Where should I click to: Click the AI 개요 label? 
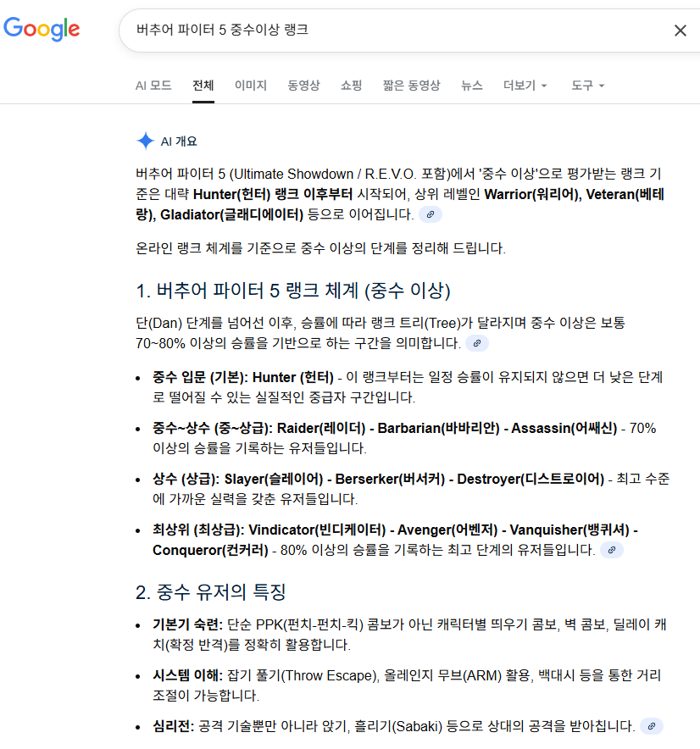point(176,138)
